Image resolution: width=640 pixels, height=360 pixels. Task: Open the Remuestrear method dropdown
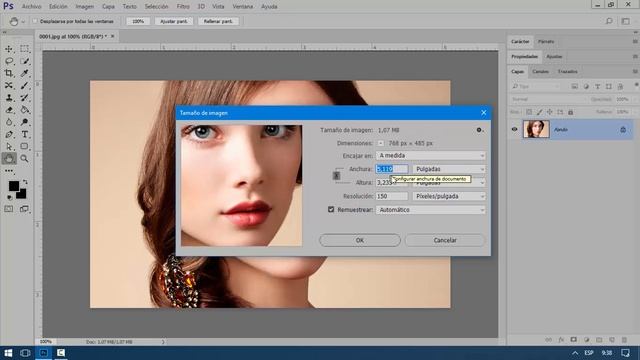coord(431,210)
